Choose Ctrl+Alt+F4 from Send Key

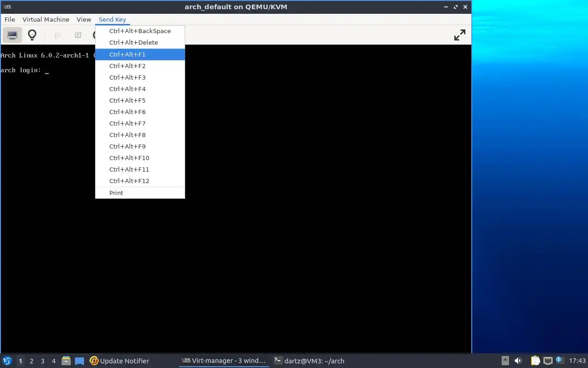[x=140, y=89]
